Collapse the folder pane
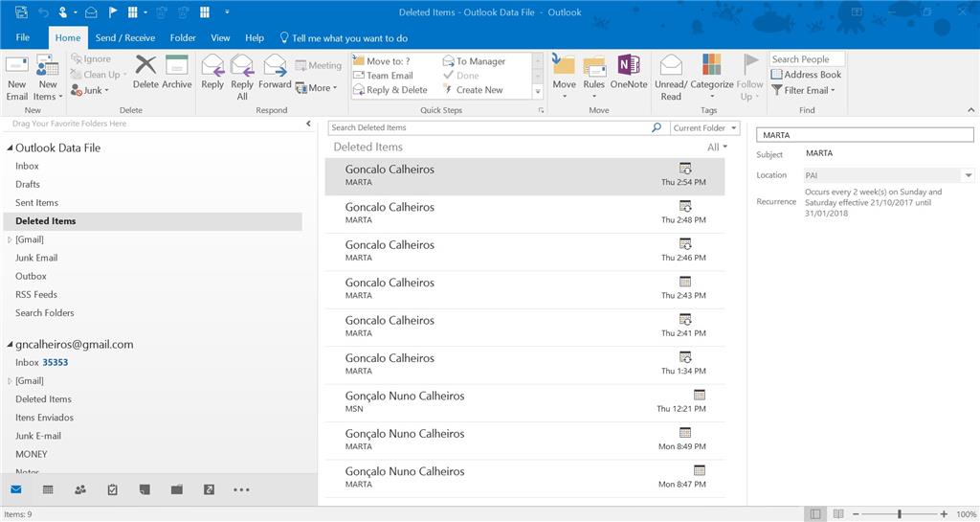Viewport: 980px width, 522px height. pyautogui.click(x=308, y=124)
